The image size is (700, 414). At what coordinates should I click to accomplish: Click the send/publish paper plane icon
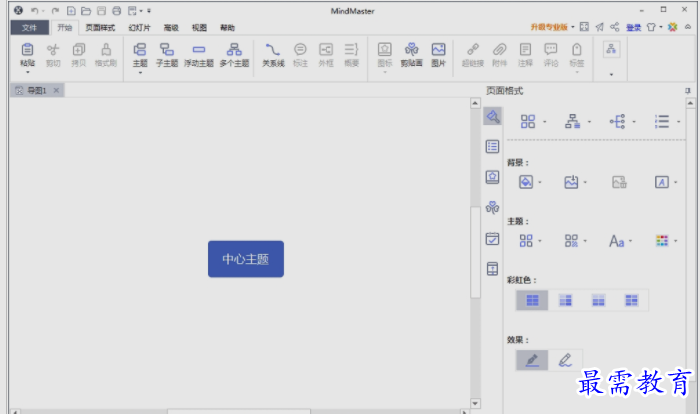[x=600, y=27]
